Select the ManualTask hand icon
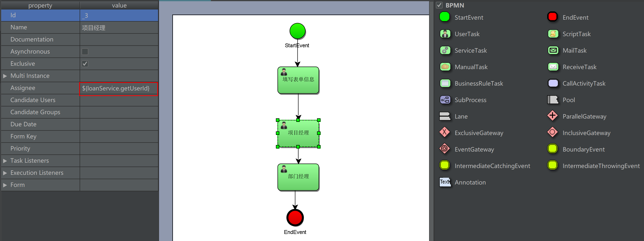 tap(445, 67)
